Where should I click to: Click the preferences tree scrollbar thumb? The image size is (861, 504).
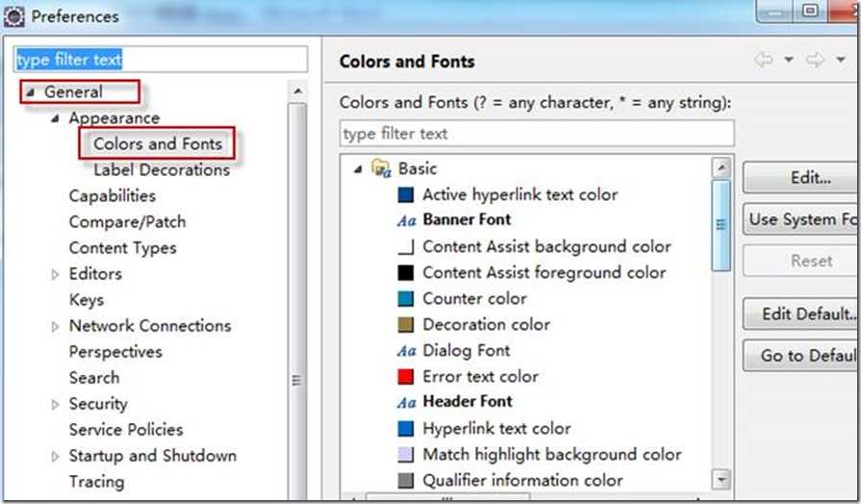[x=297, y=302]
